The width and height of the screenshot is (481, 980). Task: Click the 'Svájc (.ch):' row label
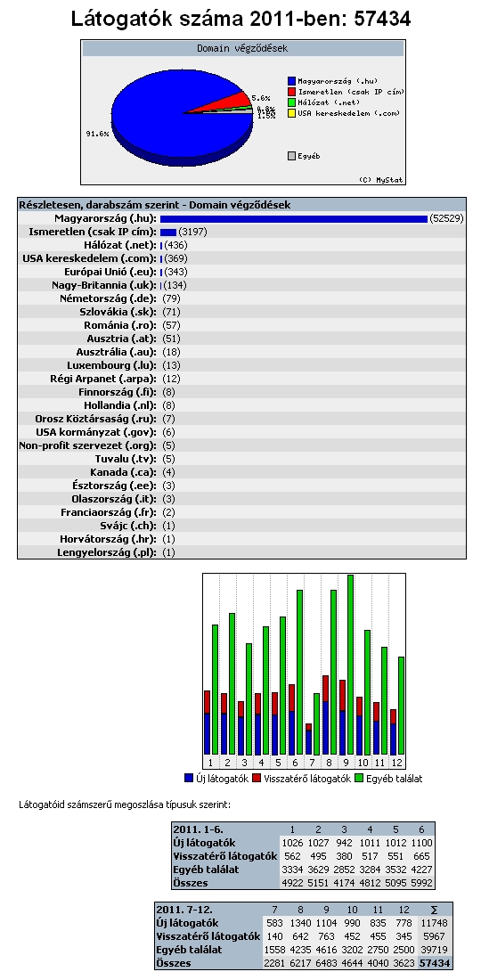pyautogui.click(x=128, y=526)
